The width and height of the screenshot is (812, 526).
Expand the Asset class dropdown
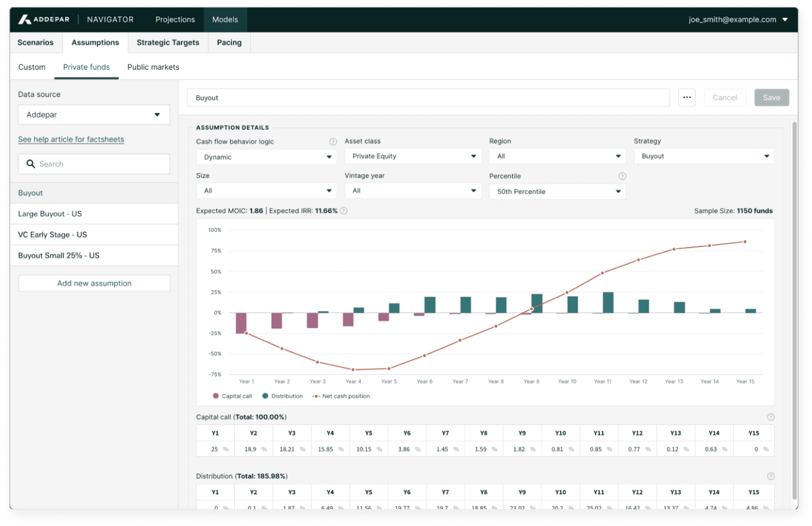(x=413, y=156)
